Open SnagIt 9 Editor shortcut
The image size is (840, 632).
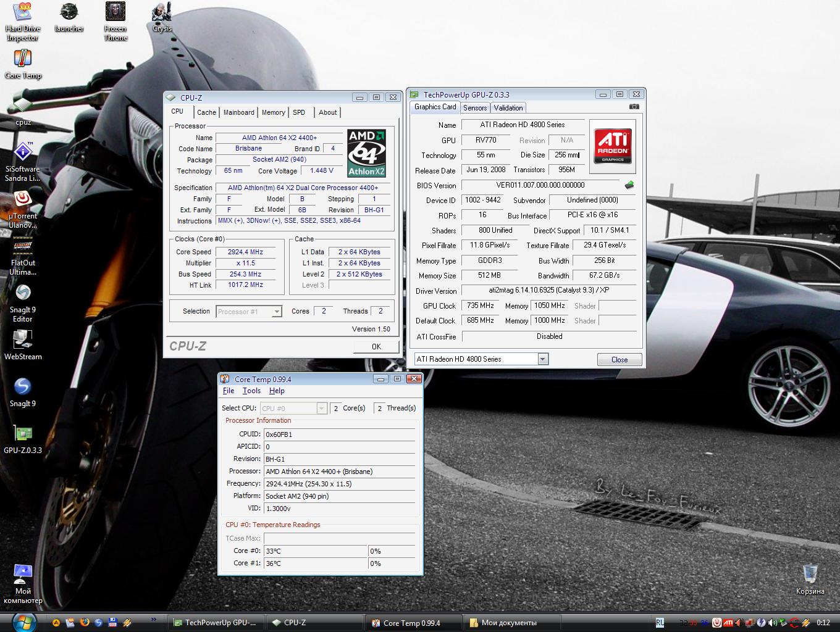(23, 293)
